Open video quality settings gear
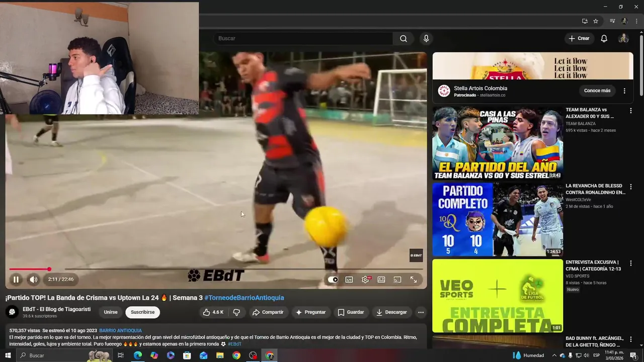This screenshot has height=362, width=644. click(365, 280)
